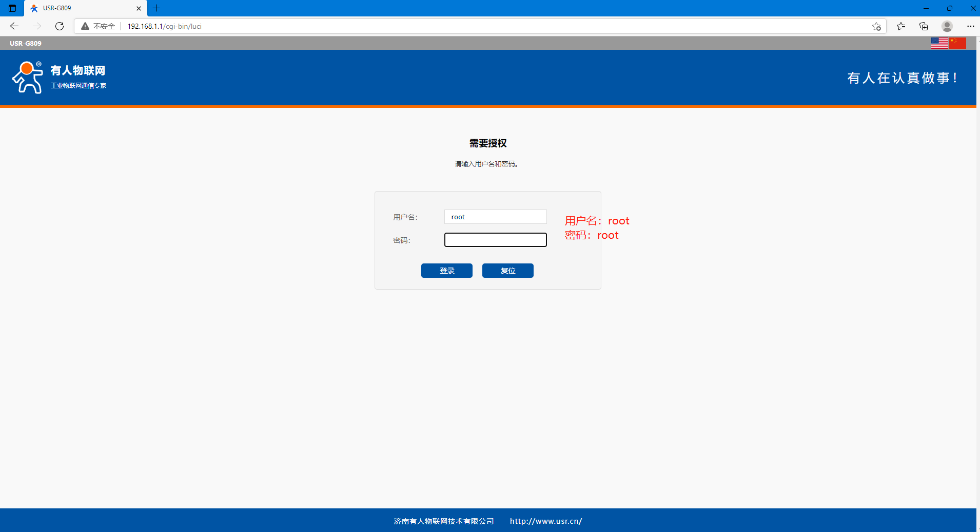Open a new browser tab

tap(156, 8)
